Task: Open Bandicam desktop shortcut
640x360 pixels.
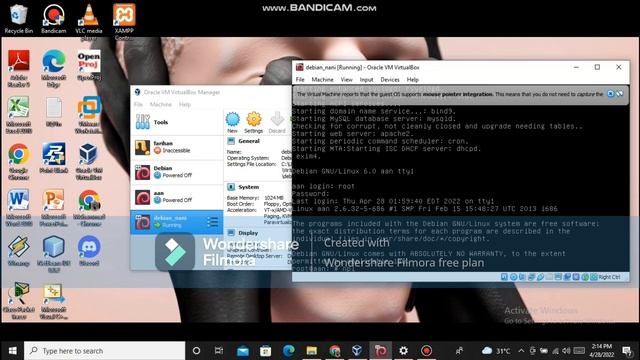Action: pyautogui.click(x=53, y=19)
